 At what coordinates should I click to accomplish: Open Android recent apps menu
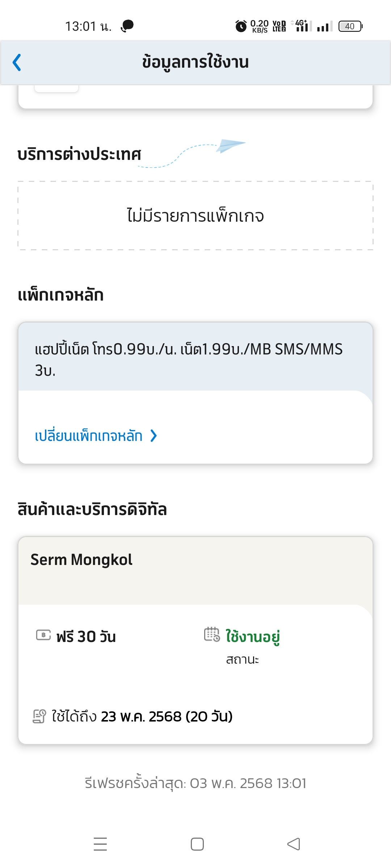point(100,844)
